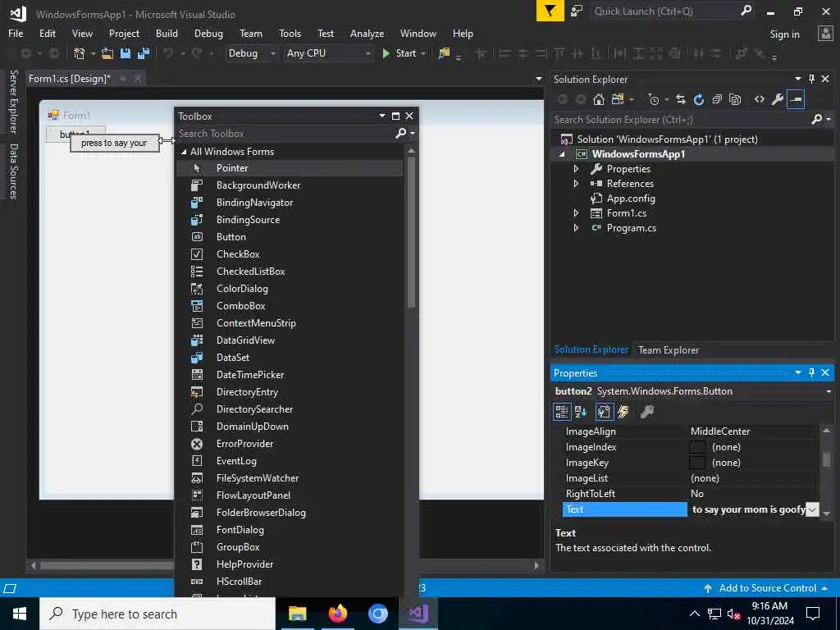Click Sign in link

784,34
